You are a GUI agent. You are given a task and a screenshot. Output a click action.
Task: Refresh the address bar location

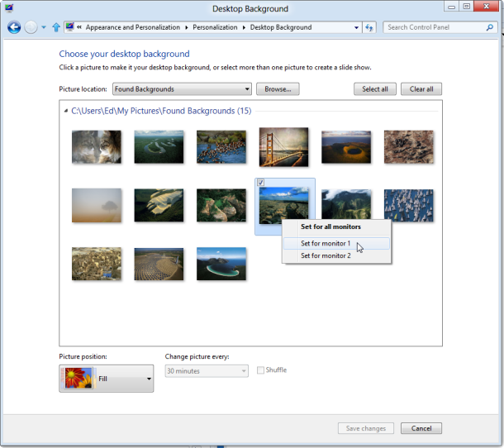(369, 27)
